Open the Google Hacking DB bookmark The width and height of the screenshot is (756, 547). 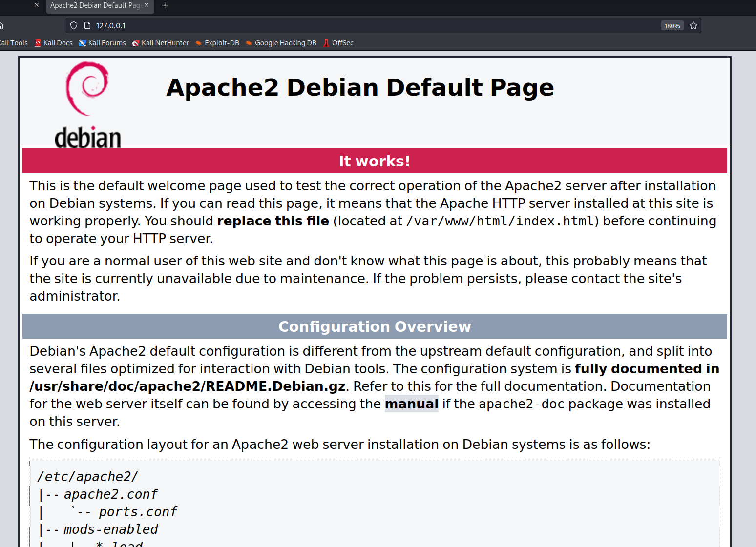point(281,43)
